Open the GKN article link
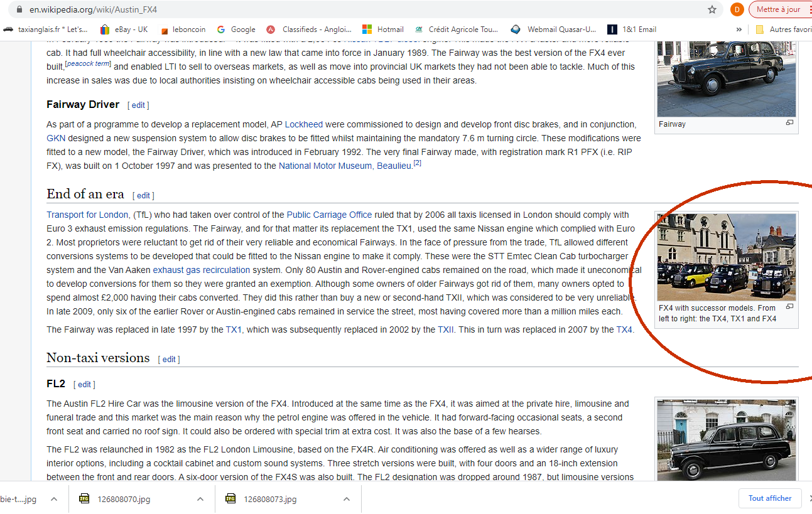 (56, 138)
